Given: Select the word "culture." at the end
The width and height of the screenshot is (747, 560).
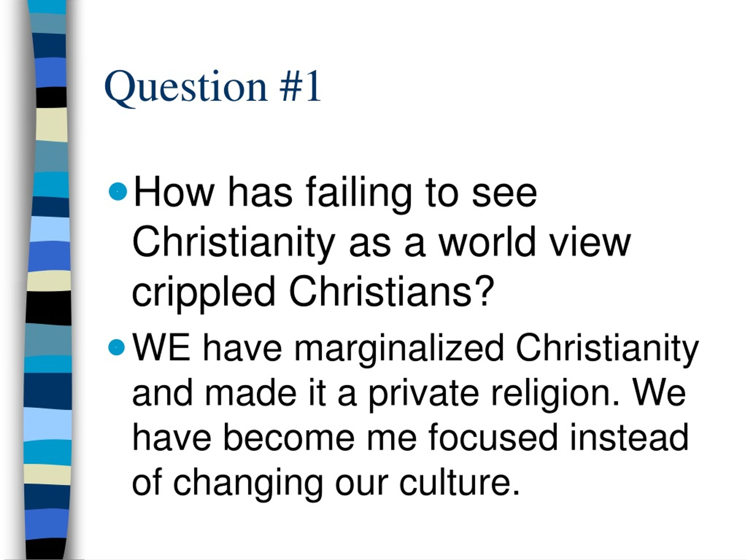Looking at the screenshot, I should tap(459, 483).
